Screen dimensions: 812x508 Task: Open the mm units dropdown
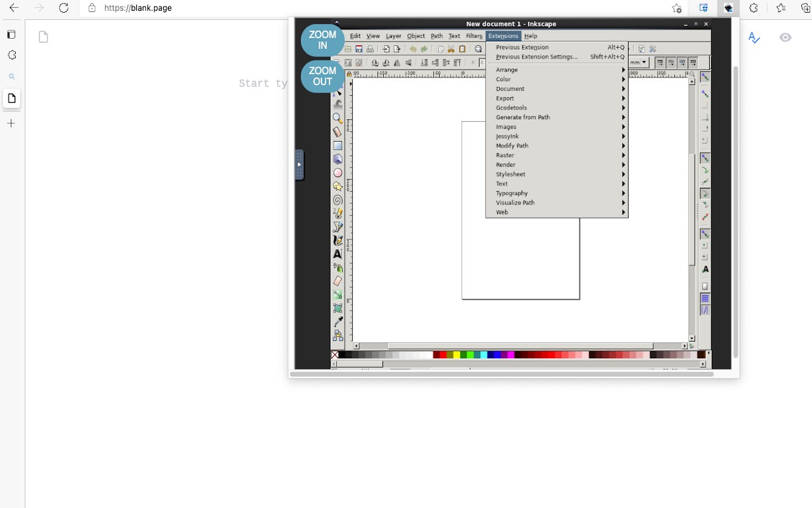pos(639,62)
